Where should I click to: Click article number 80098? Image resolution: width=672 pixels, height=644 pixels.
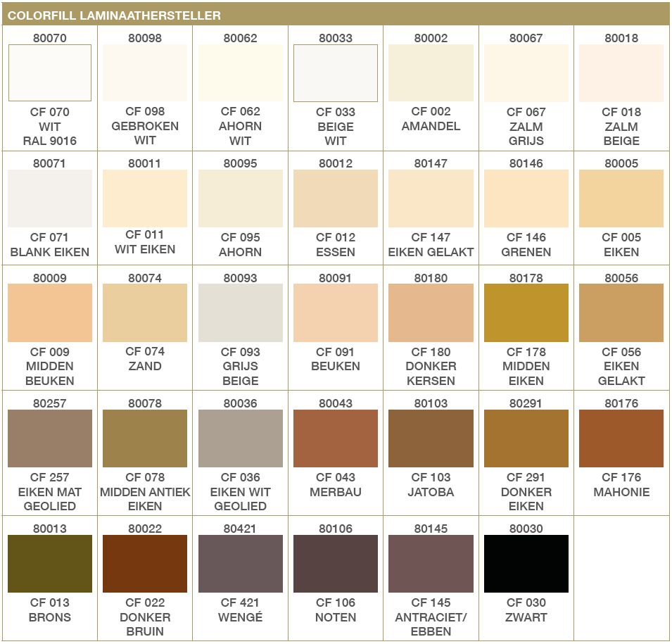point(145,38)
